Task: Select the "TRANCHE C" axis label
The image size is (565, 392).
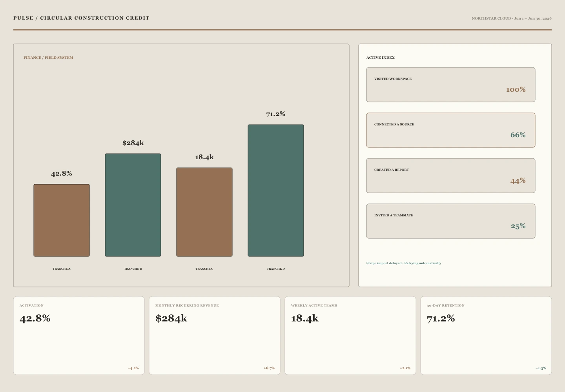Action: pos(204,269)
